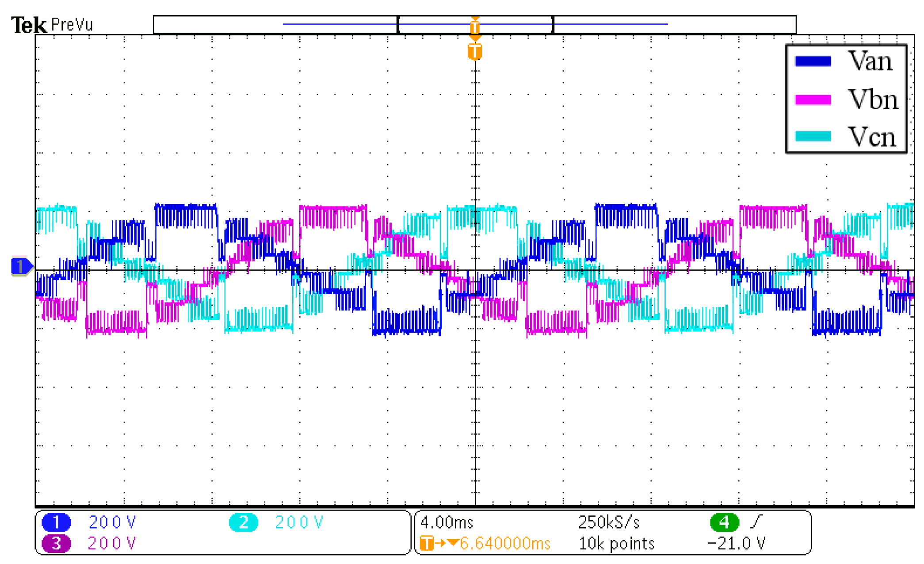Select the -21.0 V trigger level readout
The height and width of the screenshot is (564, 924).
coord(737,543)
